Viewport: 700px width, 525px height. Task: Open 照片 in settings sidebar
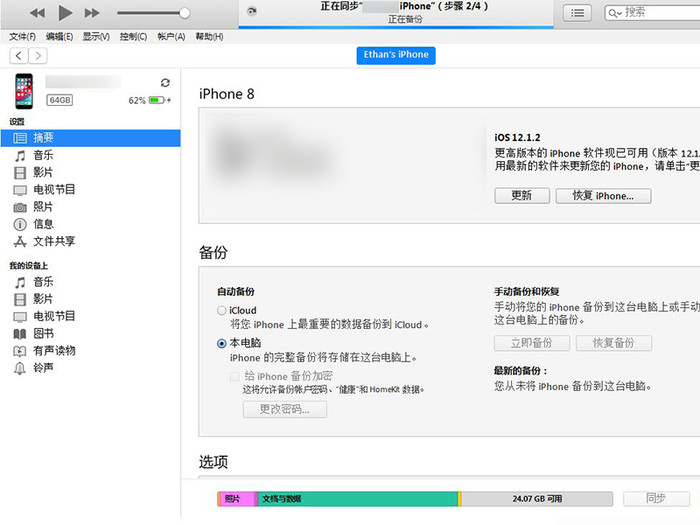point(43,207)
